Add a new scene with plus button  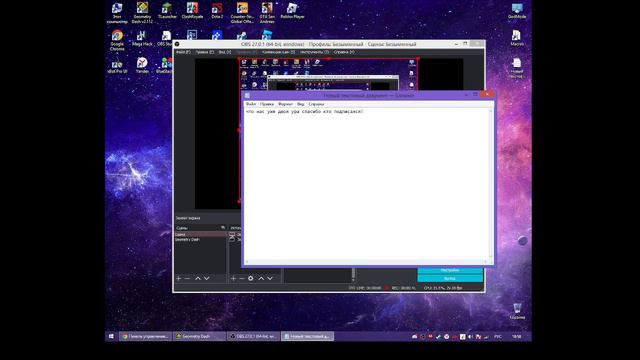[178, 278]
